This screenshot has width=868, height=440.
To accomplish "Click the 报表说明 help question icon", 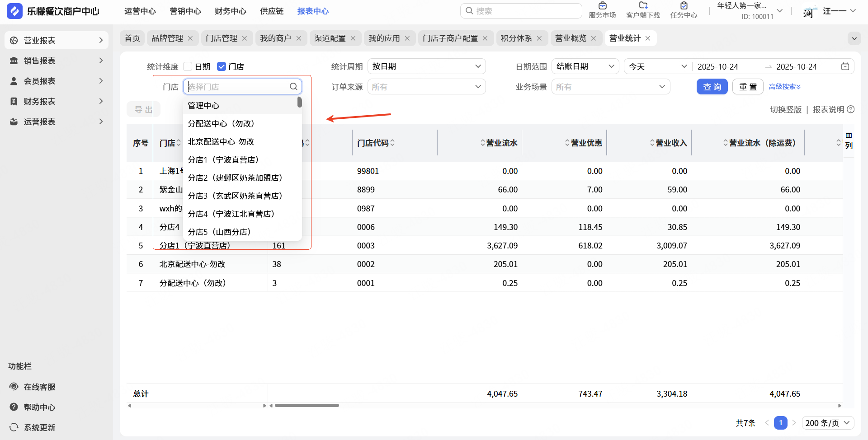I will click(851, 109).
